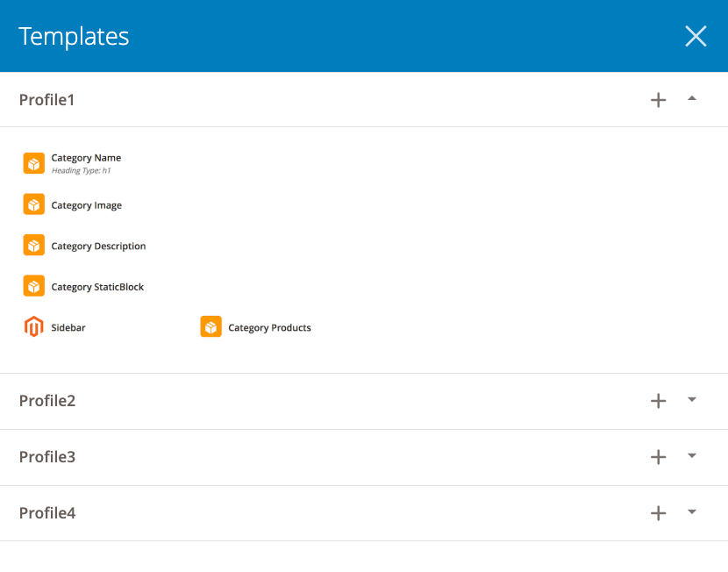Close the Templates panel
Image resolution: width=728 pixels, height=572 pixels.
pyautogui.click(x=696, y=36)
